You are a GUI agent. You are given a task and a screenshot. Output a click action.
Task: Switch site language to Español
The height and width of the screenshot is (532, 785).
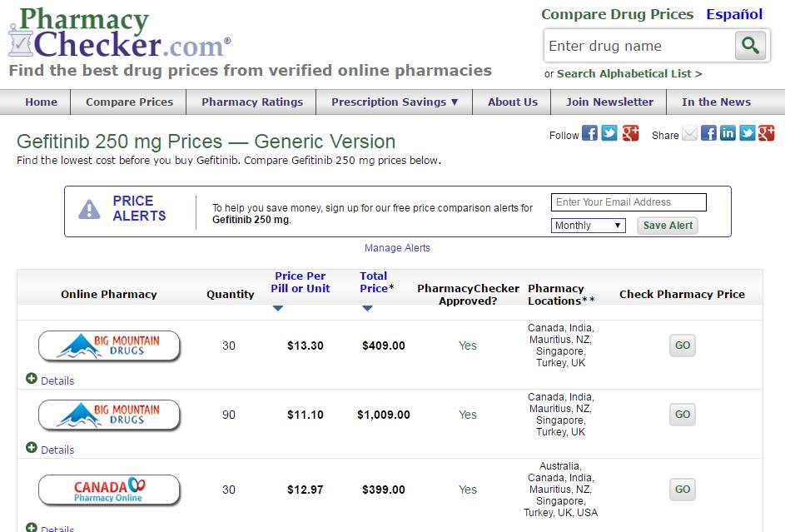coord(734,14)
